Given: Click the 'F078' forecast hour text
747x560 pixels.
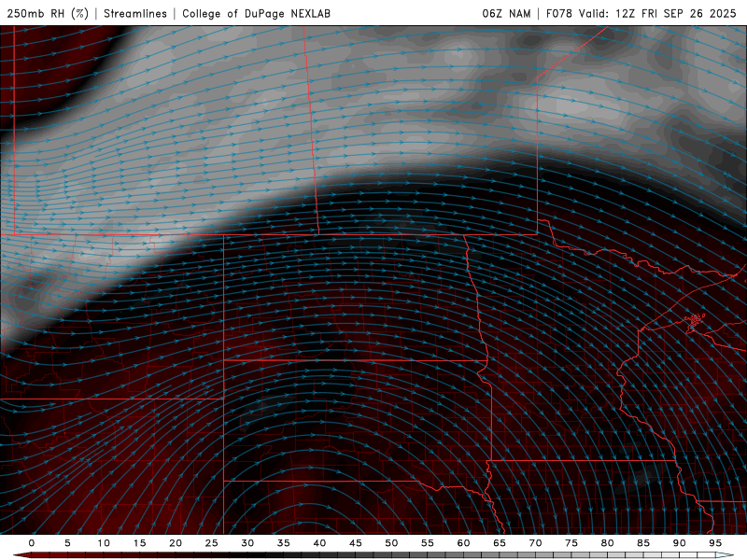Looking at the screenshot, I should [x=559, y=14].
